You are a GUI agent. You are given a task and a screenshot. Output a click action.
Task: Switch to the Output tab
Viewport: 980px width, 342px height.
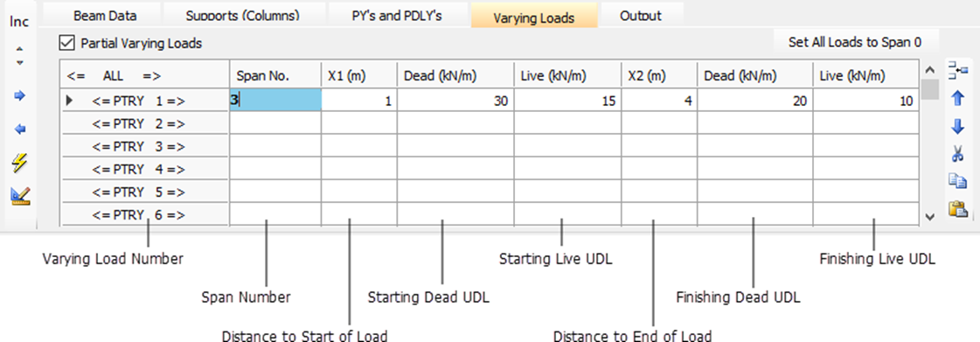click(641, 16)
